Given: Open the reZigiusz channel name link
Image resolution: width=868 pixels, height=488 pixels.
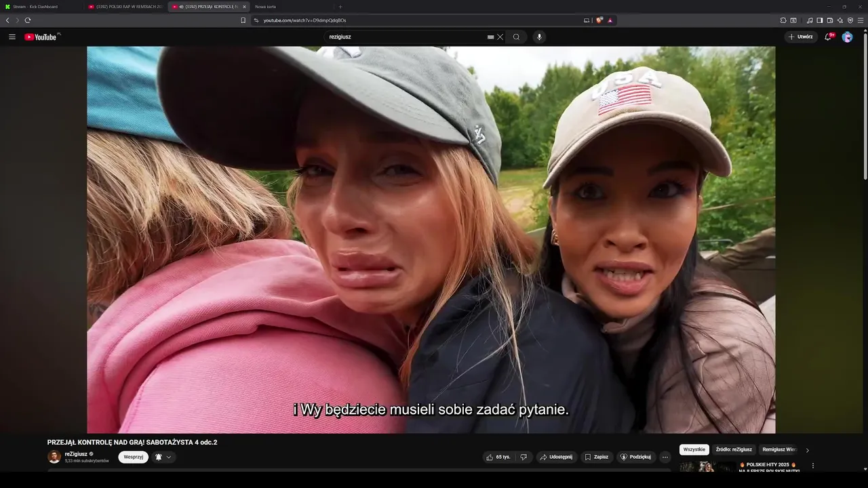Looking at the screenshot, I should pyautogui.click(x=76, y=454).
